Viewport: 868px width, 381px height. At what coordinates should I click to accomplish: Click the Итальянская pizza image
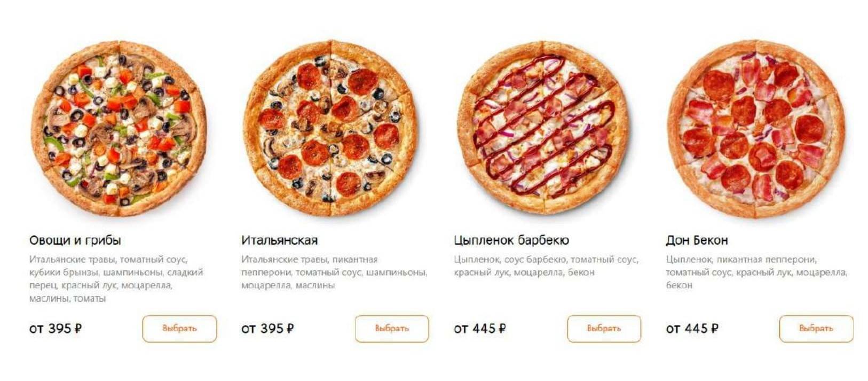point(330,128)
